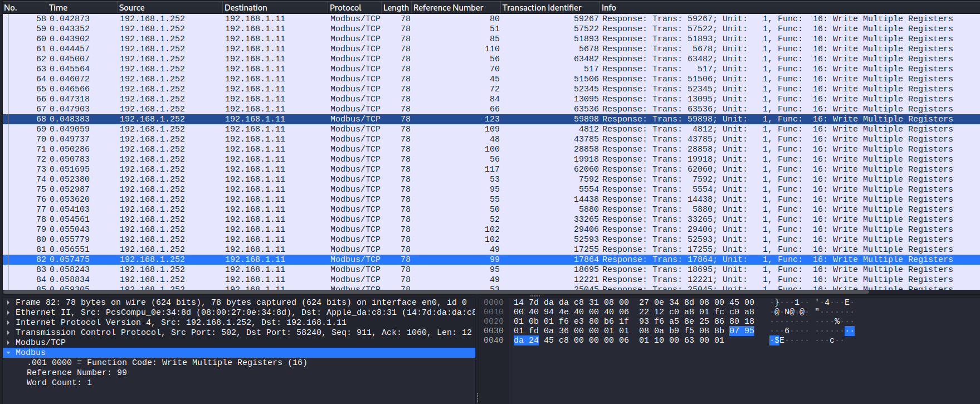This screenshot has height=404, width=980.
Task: Expand Transmission Control Protocol row
Action: [8, 333]
